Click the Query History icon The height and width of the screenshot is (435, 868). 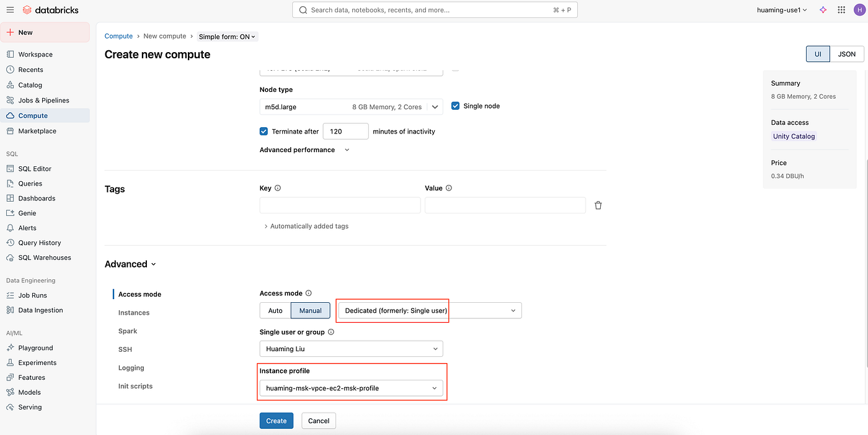point(10,243)
